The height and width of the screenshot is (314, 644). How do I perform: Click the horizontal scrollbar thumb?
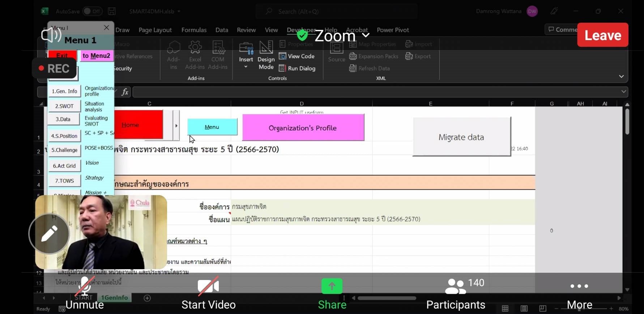tap(387, 298)
